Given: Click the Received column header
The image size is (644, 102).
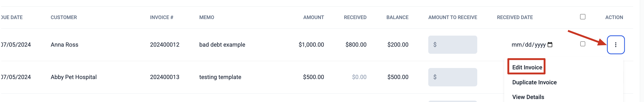Looking at the screenshot, I should [355, 17].
